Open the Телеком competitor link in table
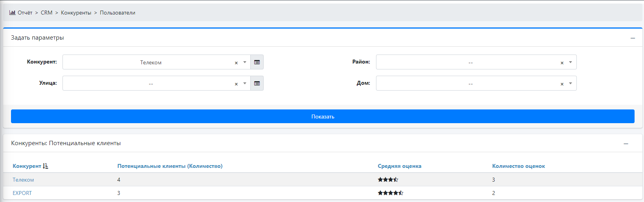The width and height of the screenshot is (644, 202). 23,180
